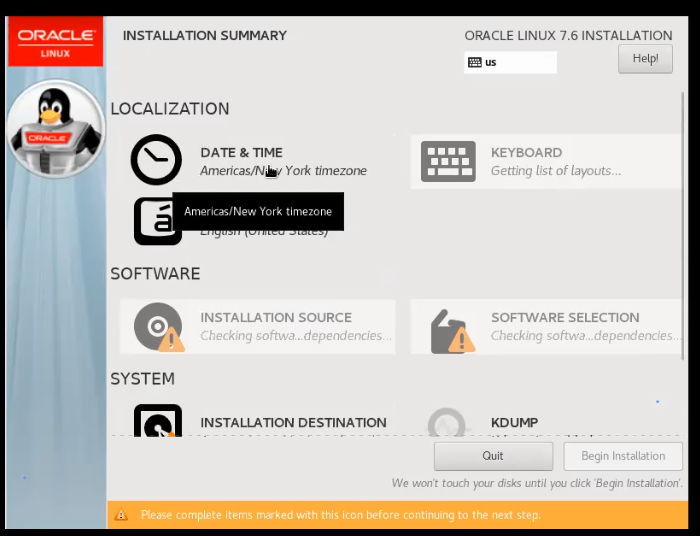Viewport: 700px width, 536px height.
Task: Open the Software Selection package icon
Action: click(452, 332)
